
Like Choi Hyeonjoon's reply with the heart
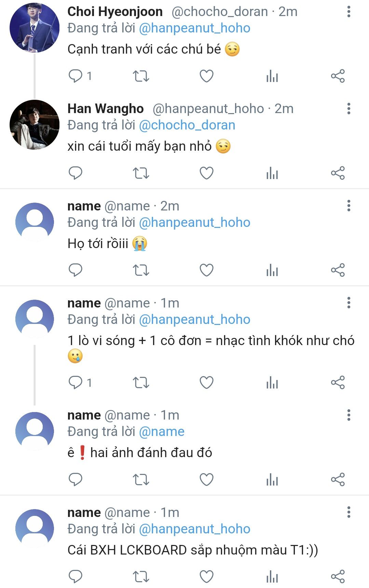(206, 76)
